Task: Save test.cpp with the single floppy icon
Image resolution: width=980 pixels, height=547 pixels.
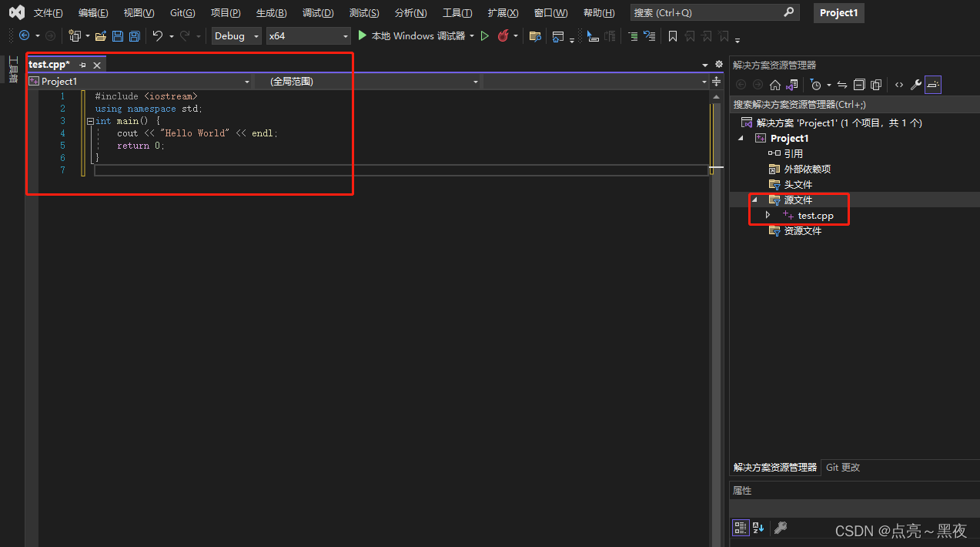Action: coord(118,36)
